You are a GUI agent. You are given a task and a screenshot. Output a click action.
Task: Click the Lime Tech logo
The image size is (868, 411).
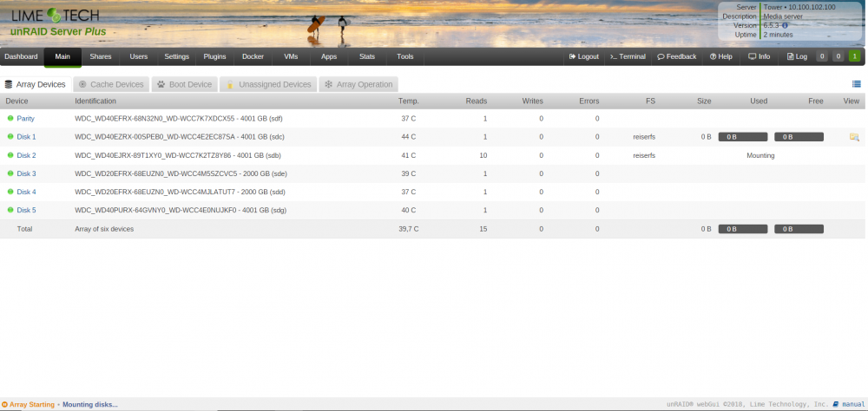pyautogui.click(x=55, y=15)
